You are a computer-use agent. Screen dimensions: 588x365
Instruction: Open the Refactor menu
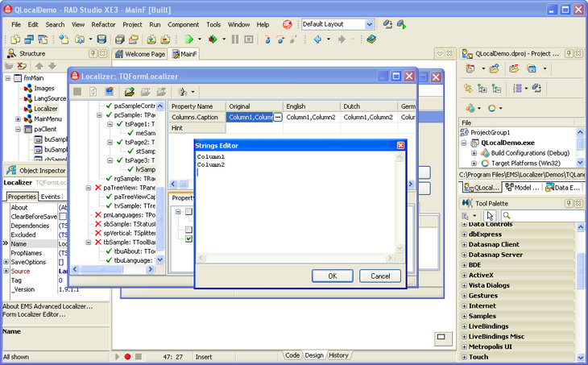coord(103,24)
